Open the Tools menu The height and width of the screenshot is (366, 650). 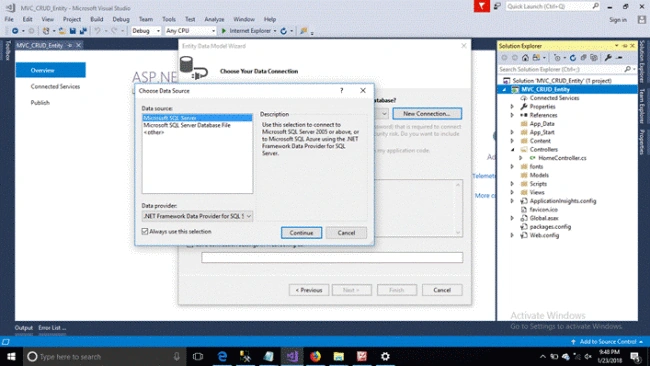pos(169,19)
